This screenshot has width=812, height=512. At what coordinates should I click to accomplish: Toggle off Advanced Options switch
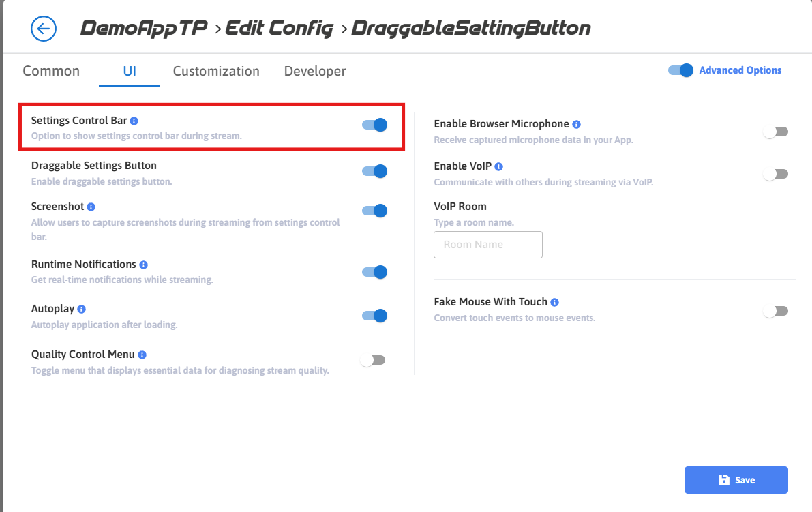coord(680,70)
